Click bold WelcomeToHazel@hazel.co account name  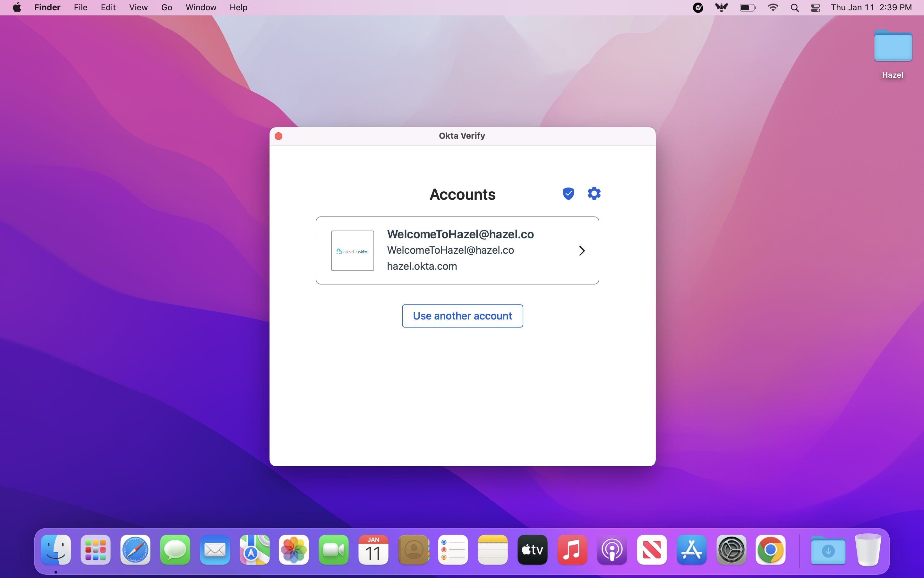tap(460, 234)
